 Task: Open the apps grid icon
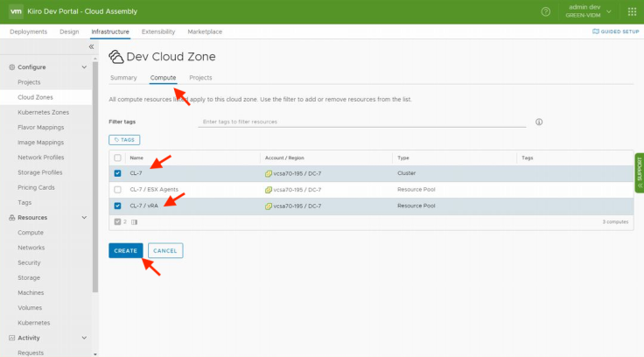coord(632,11)
